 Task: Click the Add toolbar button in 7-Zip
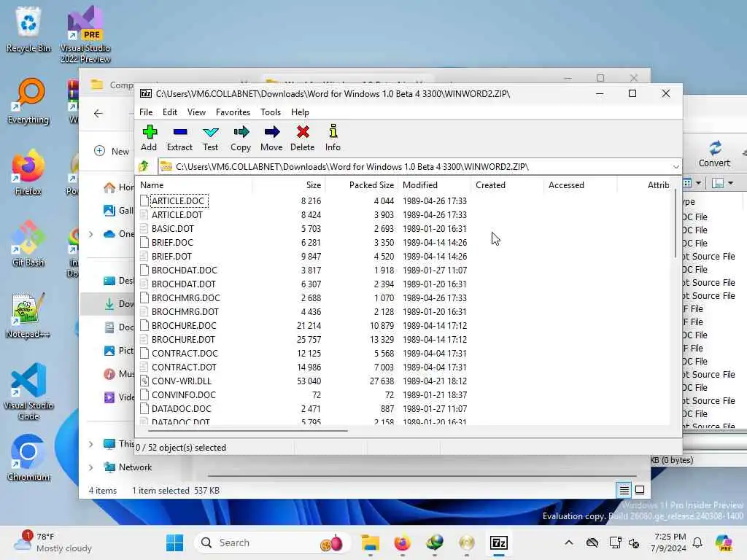(149, 138)
